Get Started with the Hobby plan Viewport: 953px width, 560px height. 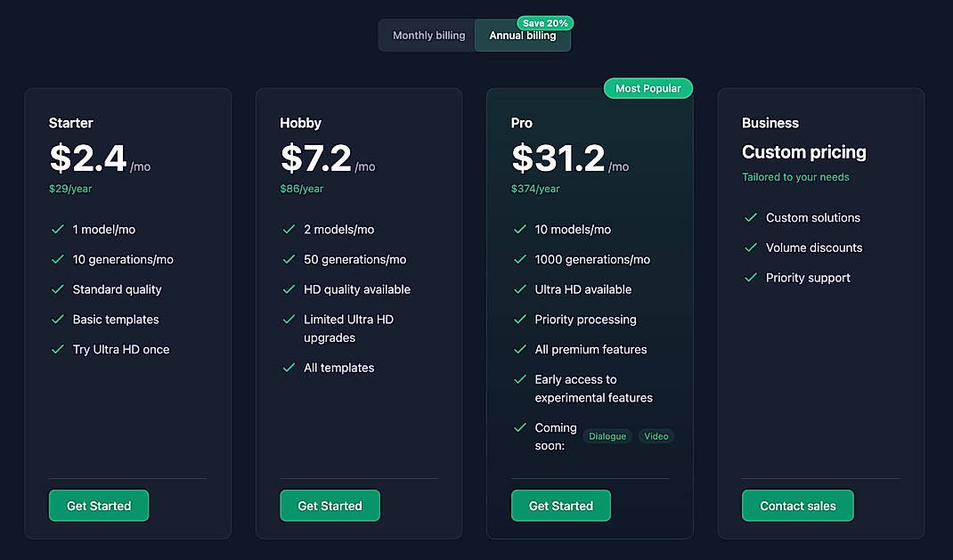point(330,505)
